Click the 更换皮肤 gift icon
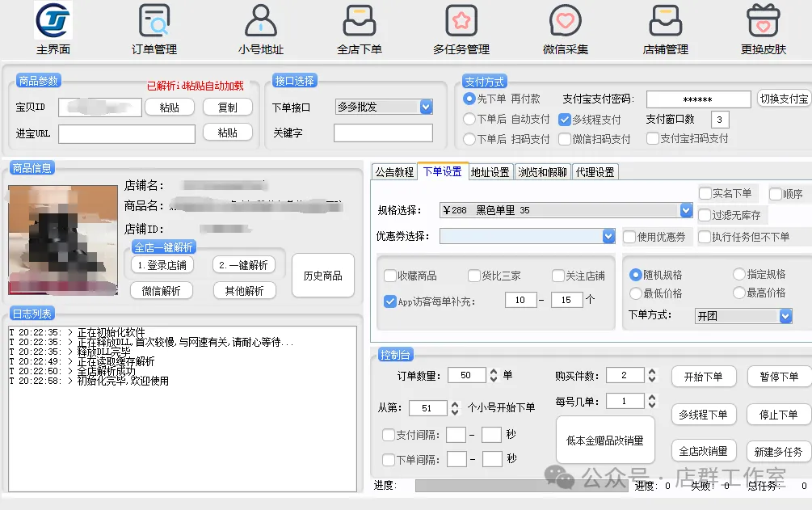Viewport: 812px width, 510px height. tap(763, 22)
